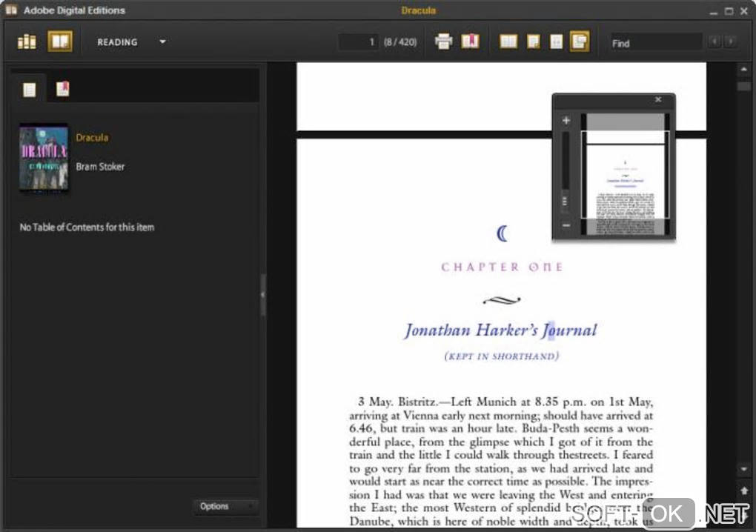This screenshot has width=756, height=532.
Task: Click the crescent moon ornament
Action: (x=502, y=233)
